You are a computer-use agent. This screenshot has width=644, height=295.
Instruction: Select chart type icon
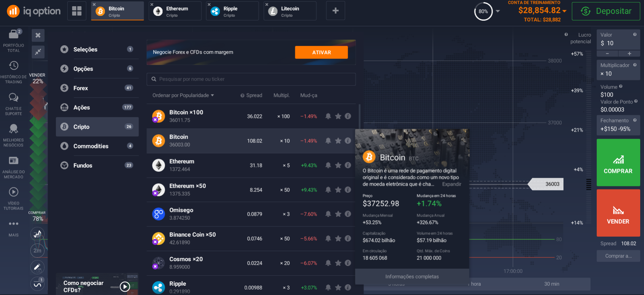(x=38, y=234)
